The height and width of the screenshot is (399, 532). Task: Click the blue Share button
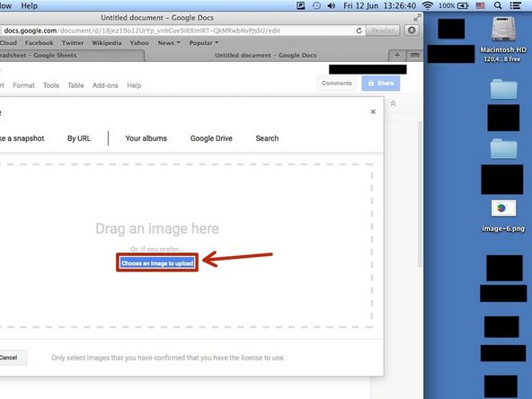pyautogui.click(x=381, y=83)
